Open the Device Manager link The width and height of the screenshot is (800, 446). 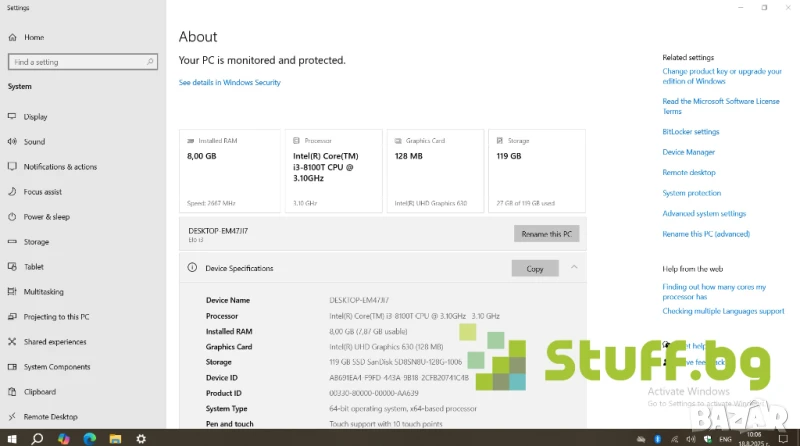[688, 152]
